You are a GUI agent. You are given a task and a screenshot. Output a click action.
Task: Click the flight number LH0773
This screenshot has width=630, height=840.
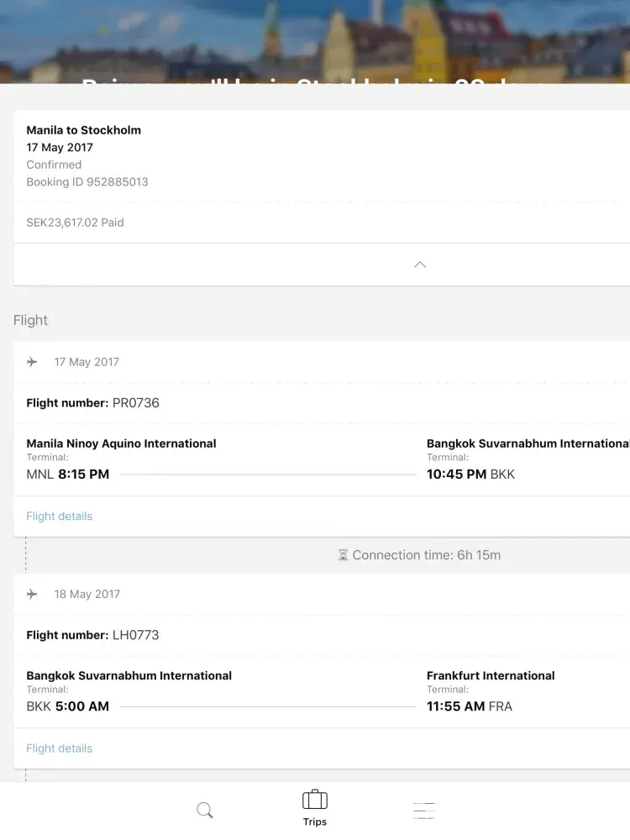[x=136, y=635]
